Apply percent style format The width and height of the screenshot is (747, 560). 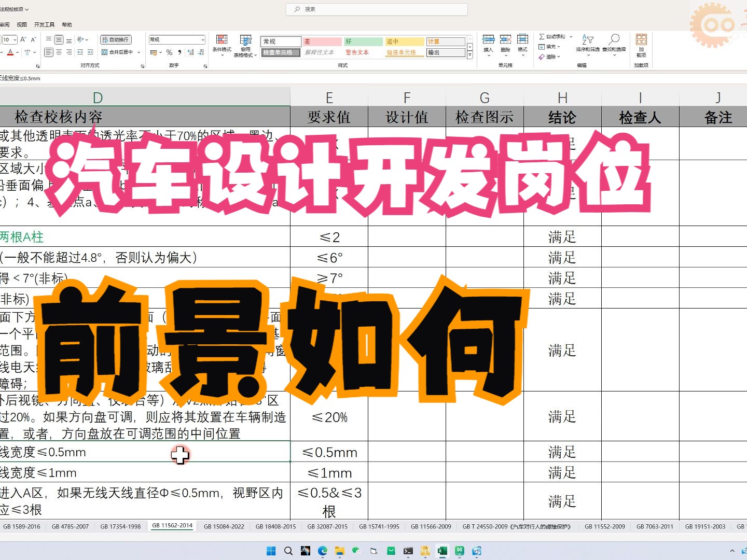[169, 52]
